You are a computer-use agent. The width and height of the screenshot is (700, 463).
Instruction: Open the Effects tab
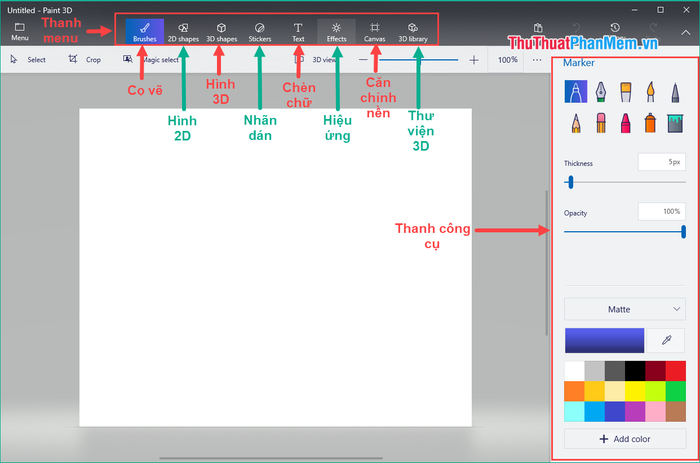[336, 31]
